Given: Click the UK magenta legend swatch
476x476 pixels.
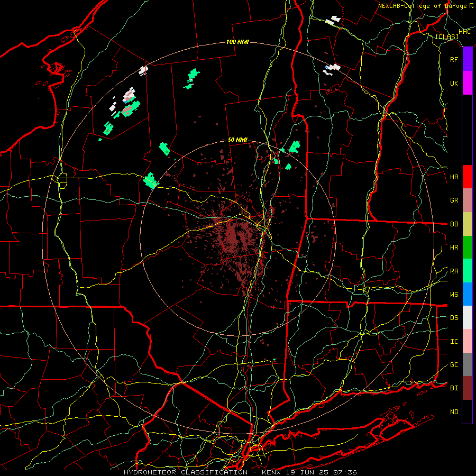Looking at the screenshot, I should point(467,83).
